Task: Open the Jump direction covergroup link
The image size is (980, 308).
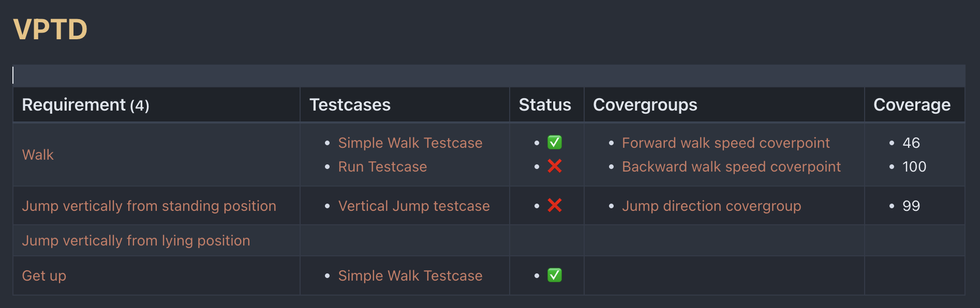Action: tap(711, 206)
